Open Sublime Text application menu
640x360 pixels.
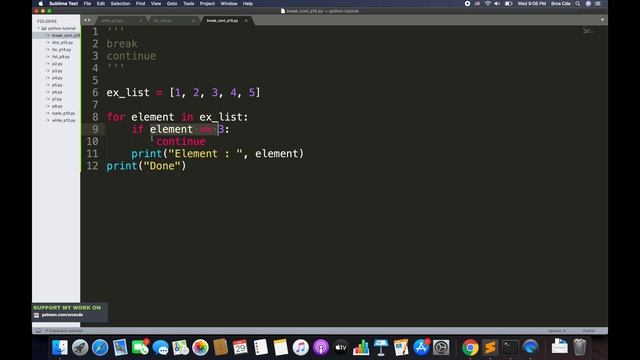[x=64, y=3]
